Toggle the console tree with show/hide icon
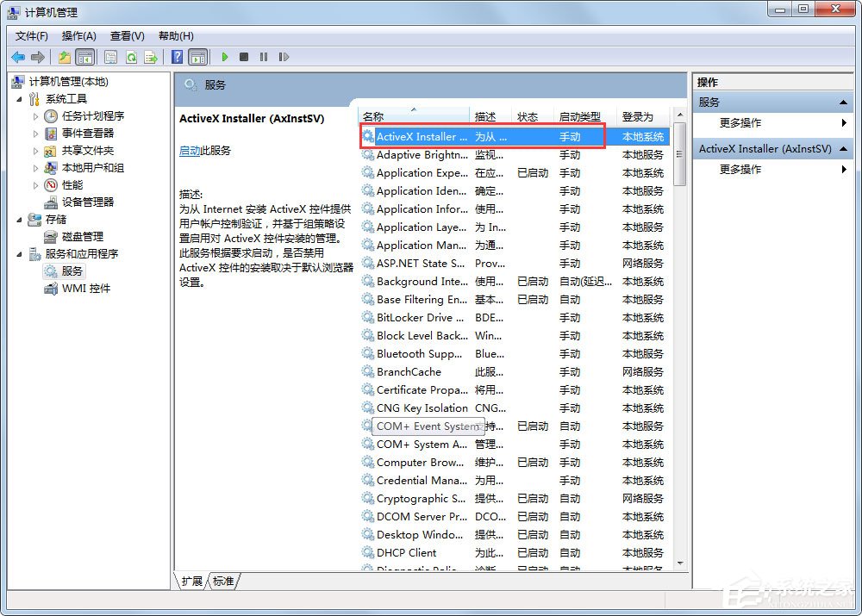Screen dimensions: 862x616 [86, 57]
